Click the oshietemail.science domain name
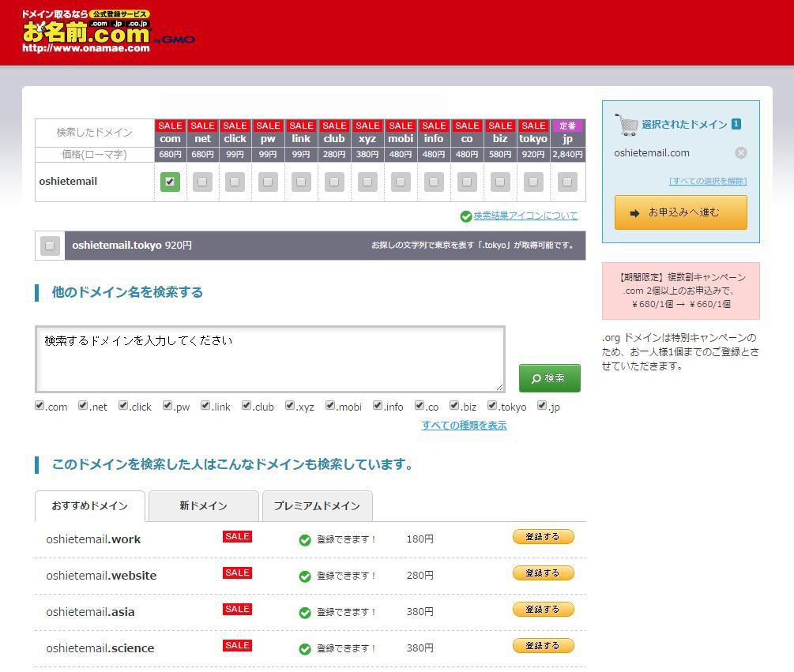Screen dimensions: 794x672 100,649
